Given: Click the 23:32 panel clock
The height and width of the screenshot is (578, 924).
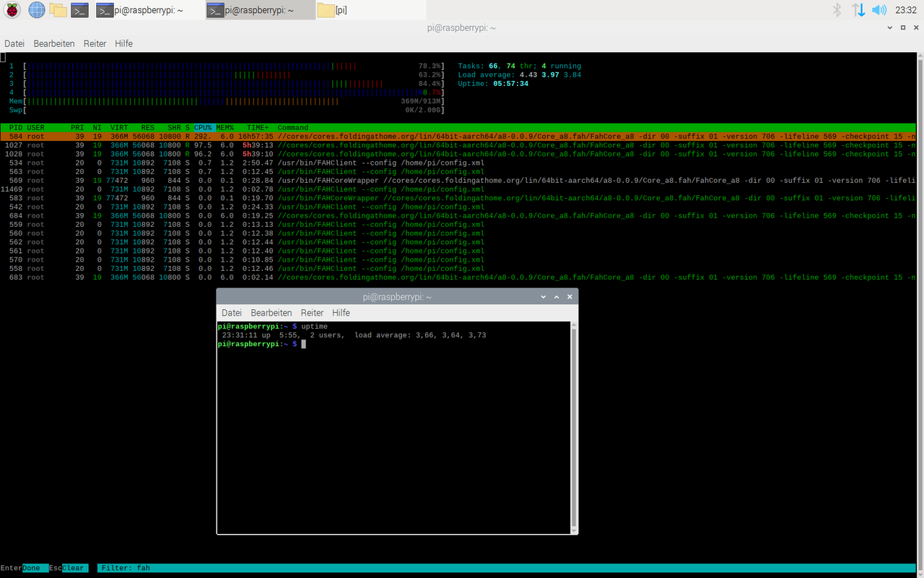Looking at the screenshot, I should pyautogui.click(x=905, y=10).
